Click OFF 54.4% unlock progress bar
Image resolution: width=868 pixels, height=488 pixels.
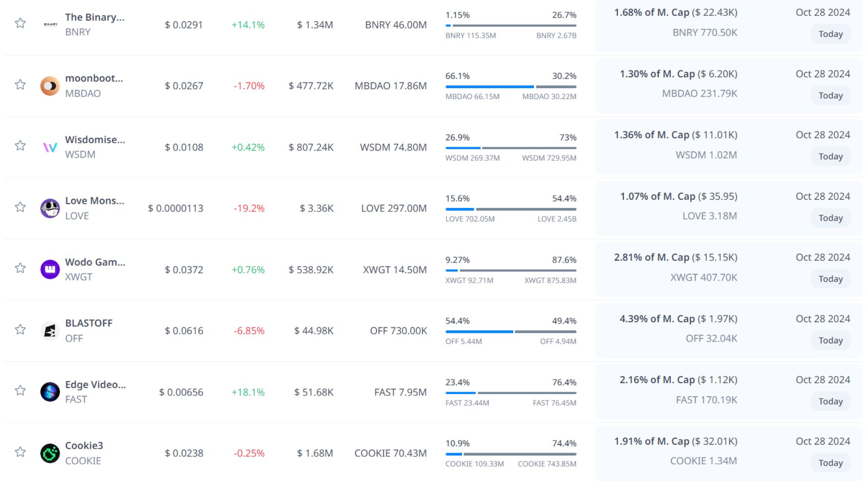pos(479,332)
